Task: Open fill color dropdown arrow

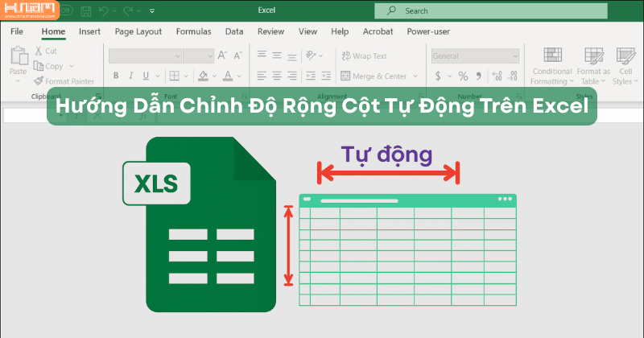Action: 214,76
